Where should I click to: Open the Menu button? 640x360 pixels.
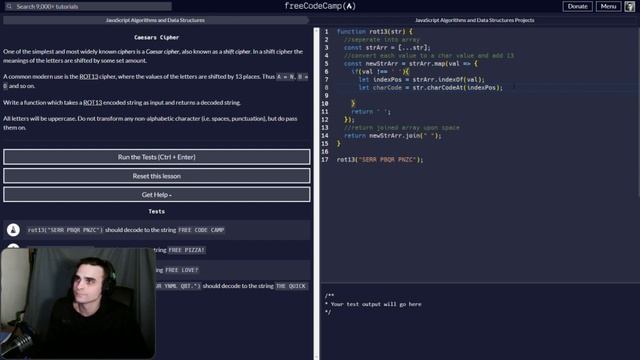[x=608, y=6]
